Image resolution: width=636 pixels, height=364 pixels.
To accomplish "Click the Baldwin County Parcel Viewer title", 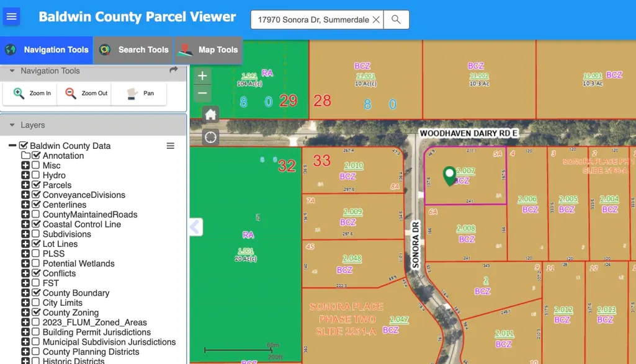I will click(x=137, y=17).
